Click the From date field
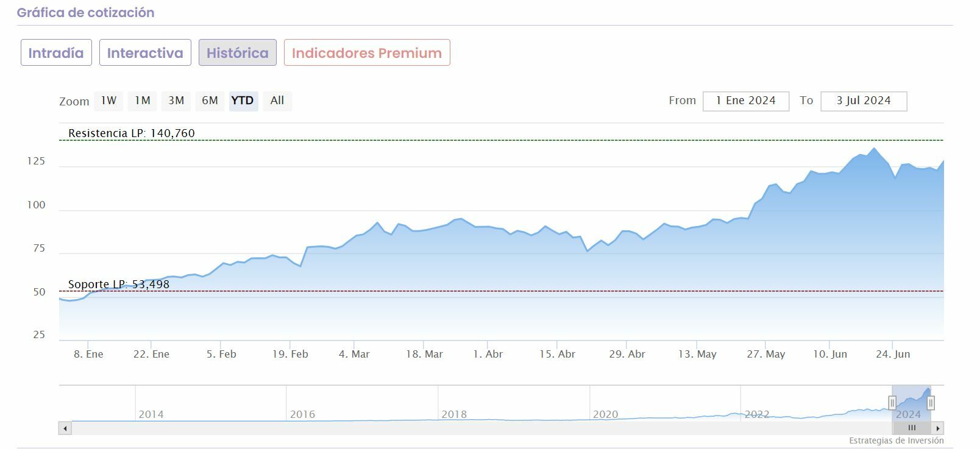Viewport: 980px width, 449px height. 745,101
